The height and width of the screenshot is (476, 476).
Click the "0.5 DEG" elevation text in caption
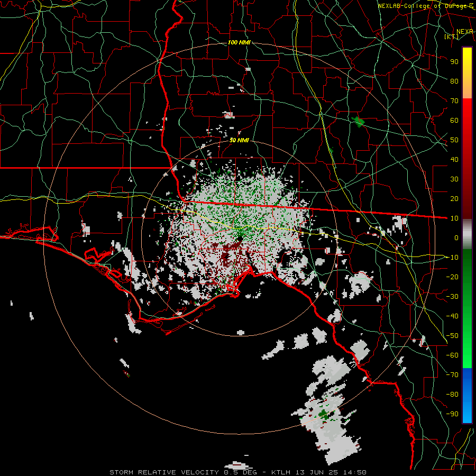pyautogui.click(x=240, y=472)
